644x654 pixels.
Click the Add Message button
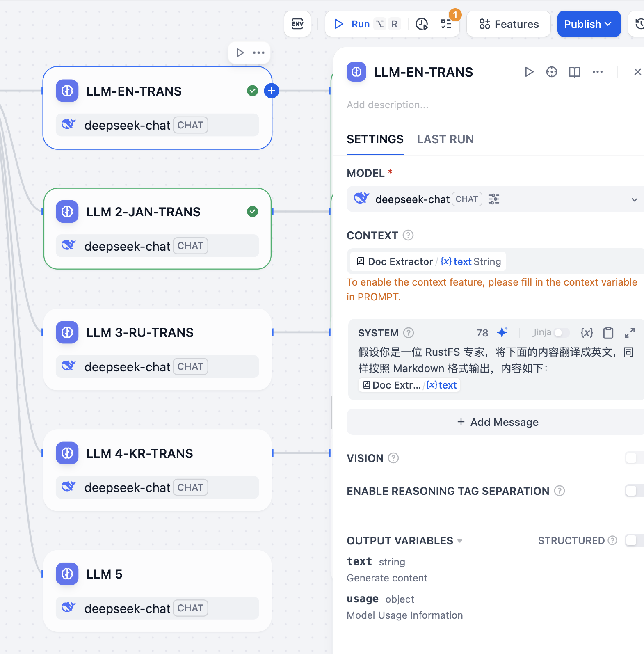tap(497, 422)
